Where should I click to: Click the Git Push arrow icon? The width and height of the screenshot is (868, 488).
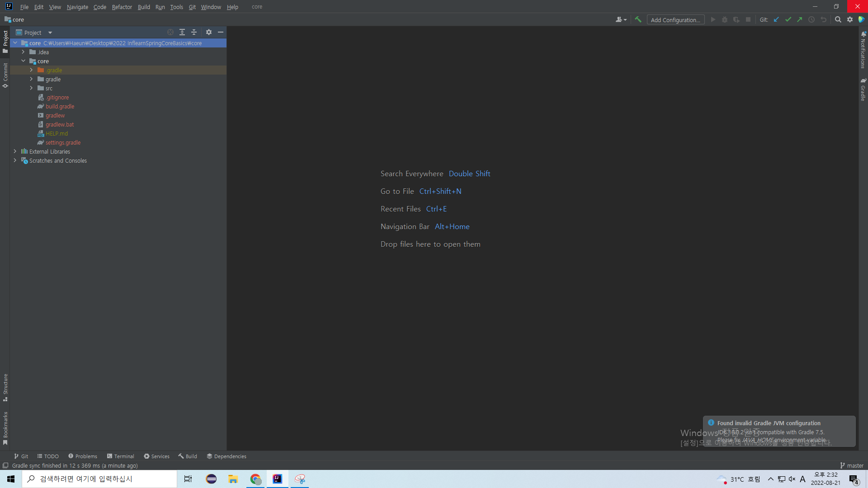pyautogui.click(x=800, y=19)
